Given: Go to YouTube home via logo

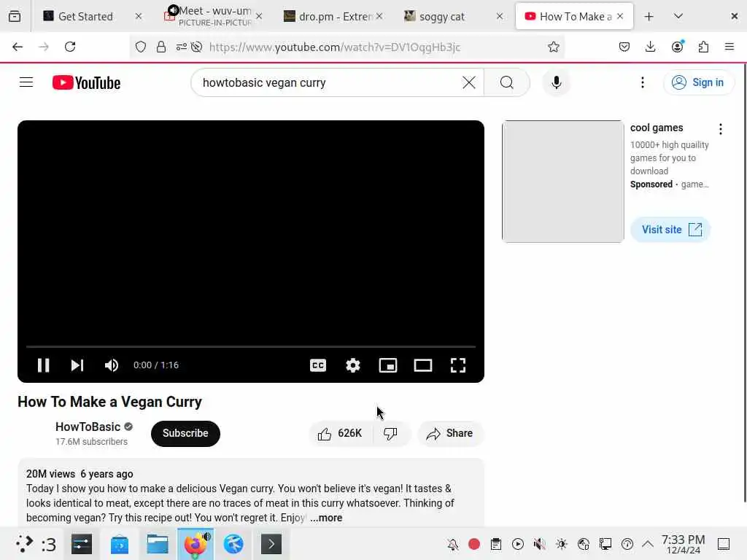Looking at the screenshot, I should [x=86, y=82].
